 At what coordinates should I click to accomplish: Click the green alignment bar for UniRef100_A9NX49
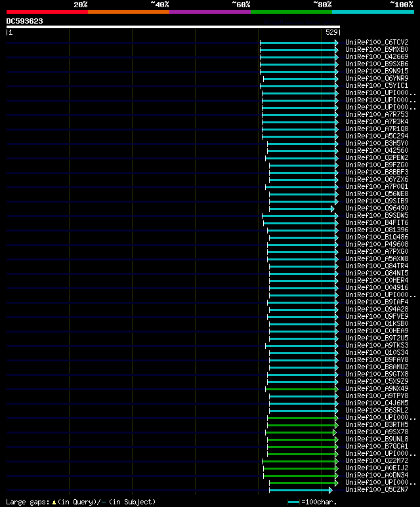pyautogui.click(x=302, y=390)
